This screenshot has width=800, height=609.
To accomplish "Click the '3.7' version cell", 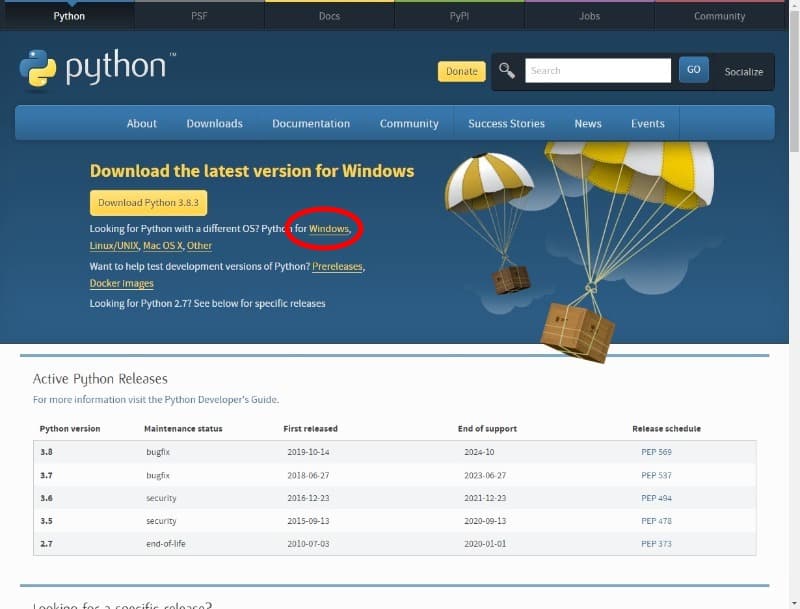I will [46, 475].
